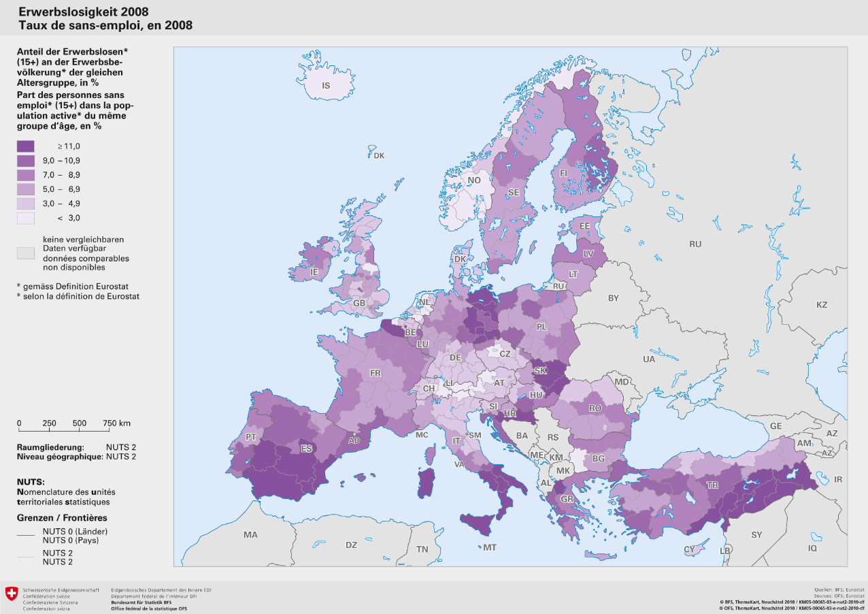Click the IS label on Iceland
868x614 pixels.
[326, 86]
